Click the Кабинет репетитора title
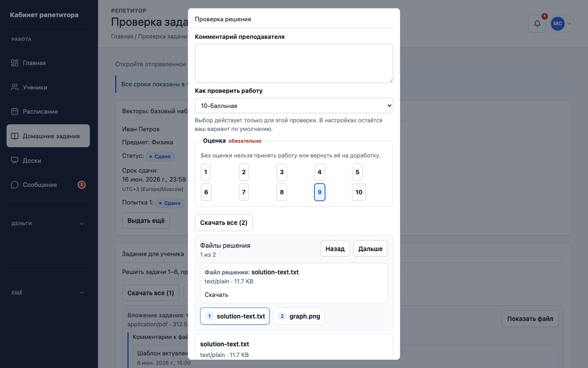Viewport: 588px width, 368px height. [x=44, y=15]
